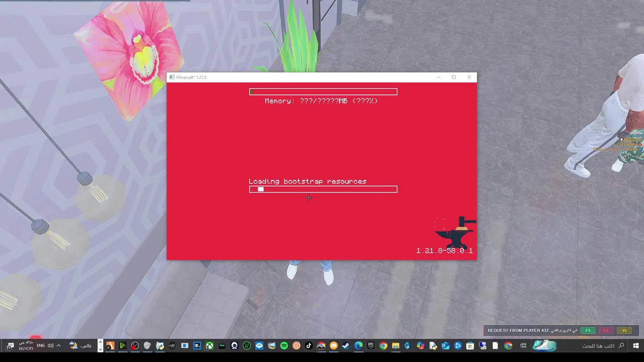Minimize the Minecraft window
Screen dimensions: 644x362
tap(439, 77)
